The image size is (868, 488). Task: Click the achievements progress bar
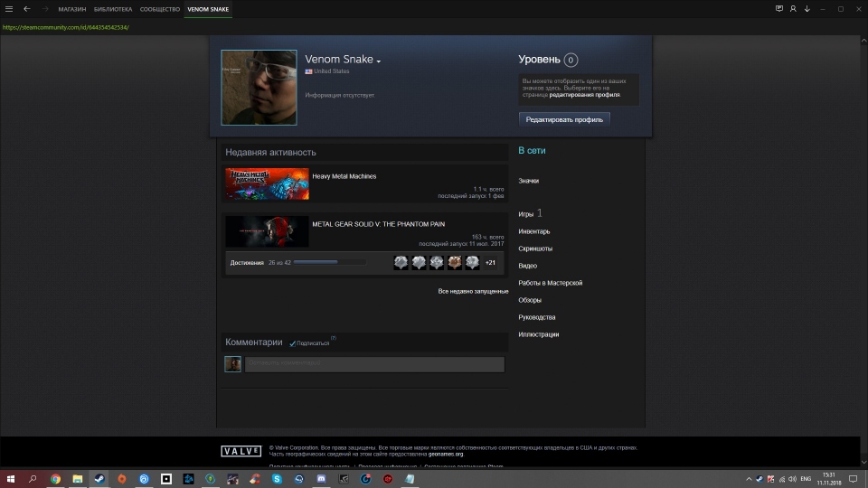tap(329, 262)
